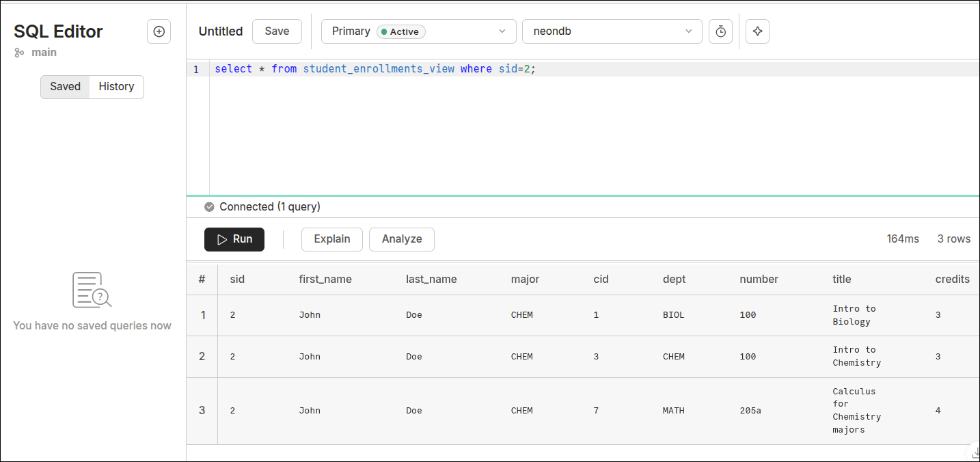Click the first_name column header
Image resolution: width=980 pixels, height=462 pixels.
click(x=325, y=279)
